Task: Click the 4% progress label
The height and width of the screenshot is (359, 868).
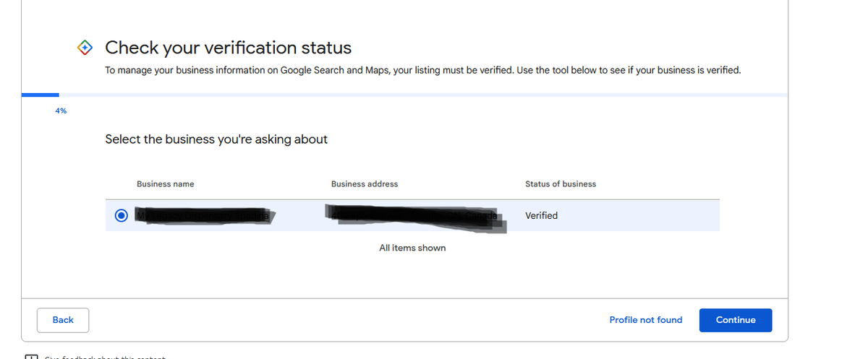Action: pyautogui.click(x=61, y=111)
